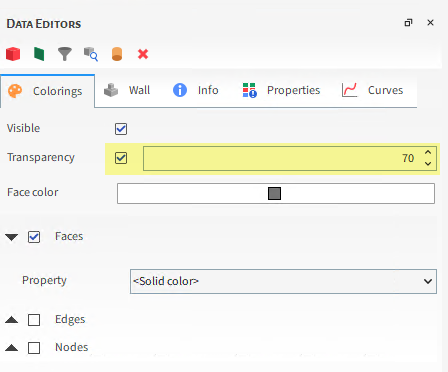The image size is (448, 372).
Task: Undock the Data Editors panel
Action: pyautogui.click(x=408, y=23)
